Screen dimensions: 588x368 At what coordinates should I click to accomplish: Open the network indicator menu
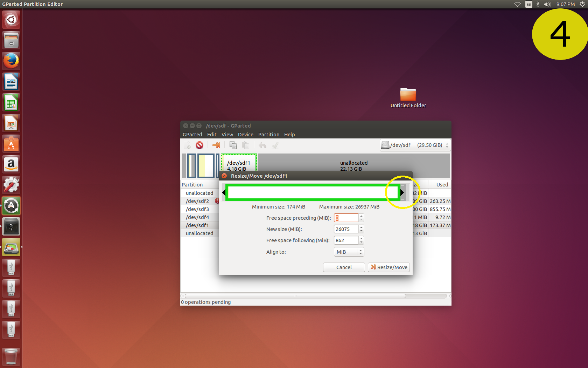point(518,4)
